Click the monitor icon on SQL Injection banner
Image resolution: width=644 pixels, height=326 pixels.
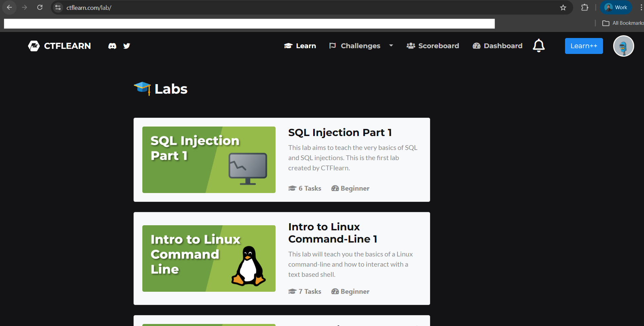[248, 169]
